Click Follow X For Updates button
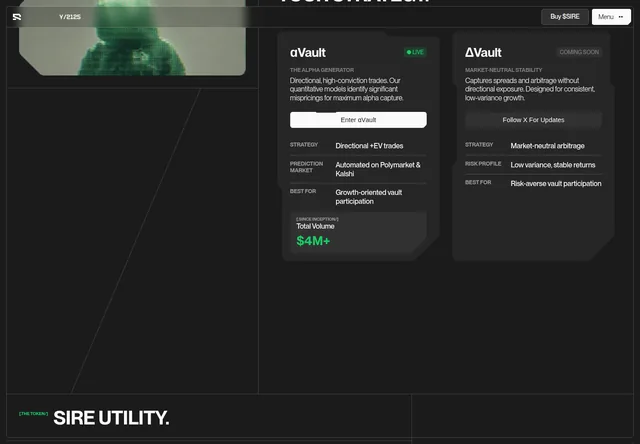This screenshot has height=444, width=640. [x=533, y=120]
